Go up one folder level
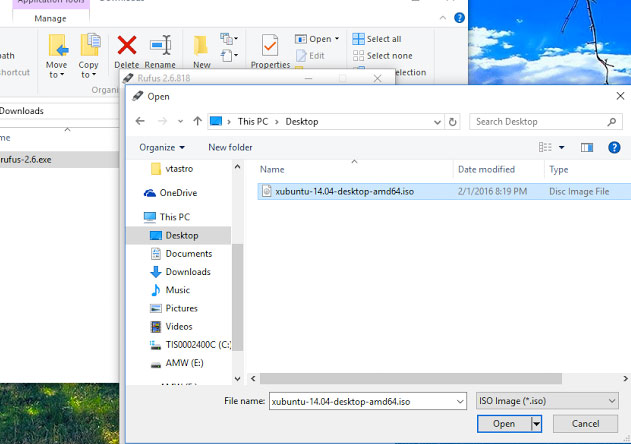 tap(197, 121)
